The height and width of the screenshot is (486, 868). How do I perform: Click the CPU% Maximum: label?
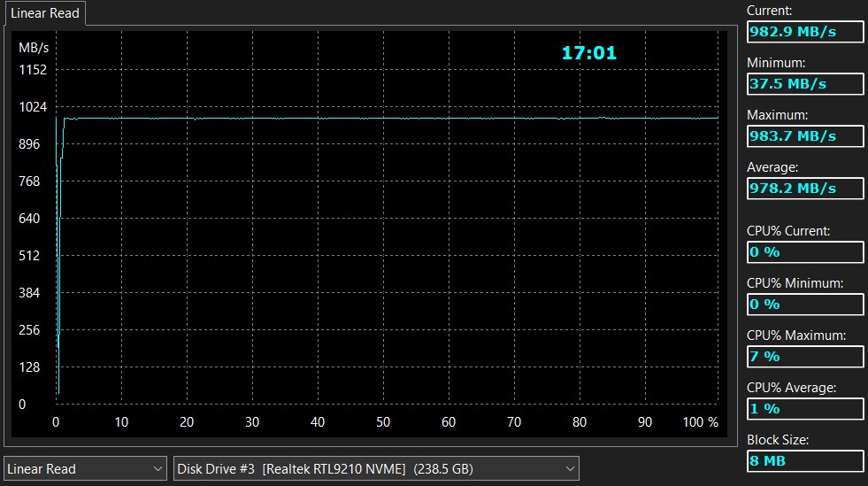(796, 336)
